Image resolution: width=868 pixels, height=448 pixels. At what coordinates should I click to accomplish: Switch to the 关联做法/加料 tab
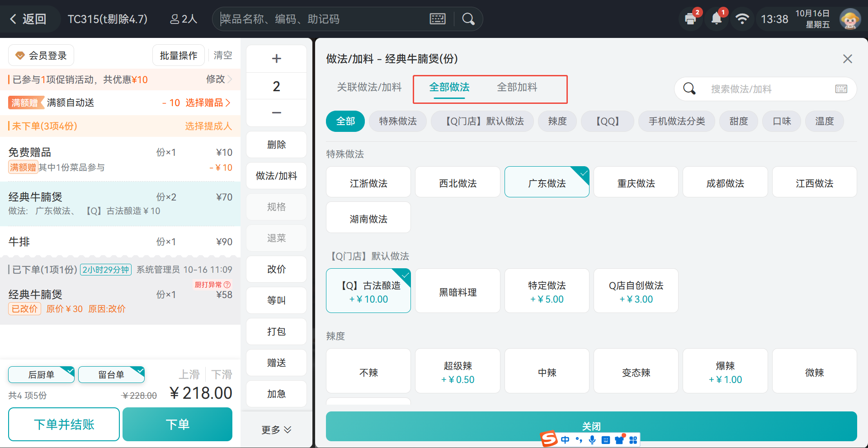point(369,87)
